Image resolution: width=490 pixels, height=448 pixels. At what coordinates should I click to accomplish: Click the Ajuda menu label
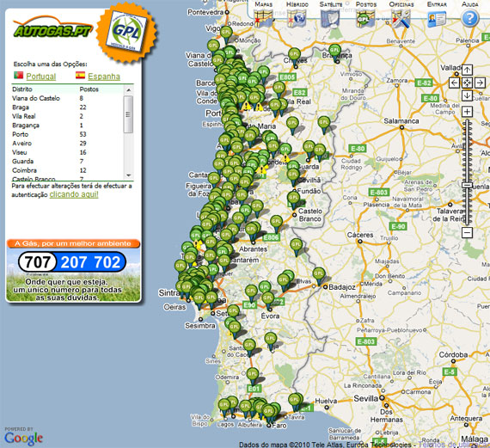pos(469,4)
